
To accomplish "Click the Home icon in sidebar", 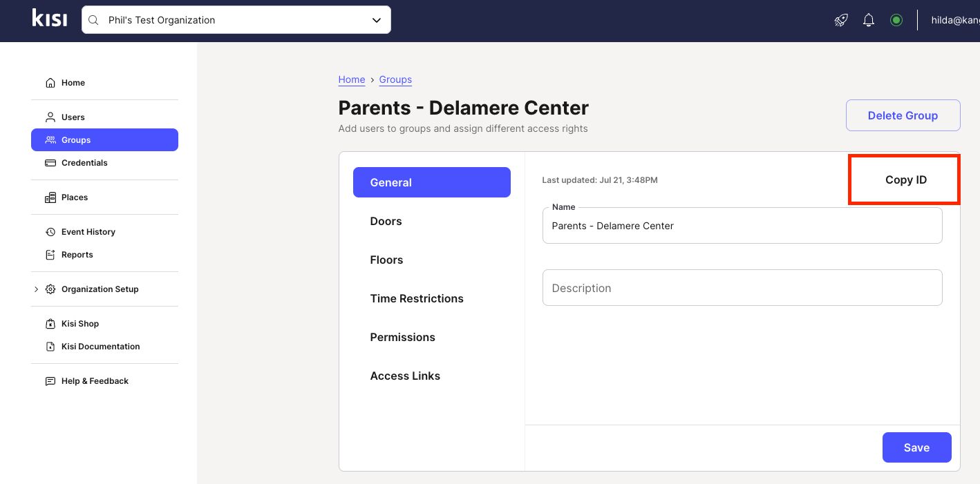I will tap(50, 83).
